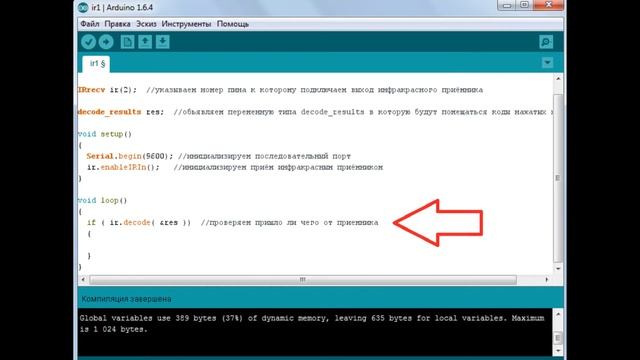Click the Arduino logo in title bar
640x360 pixels.
point(83,7)
